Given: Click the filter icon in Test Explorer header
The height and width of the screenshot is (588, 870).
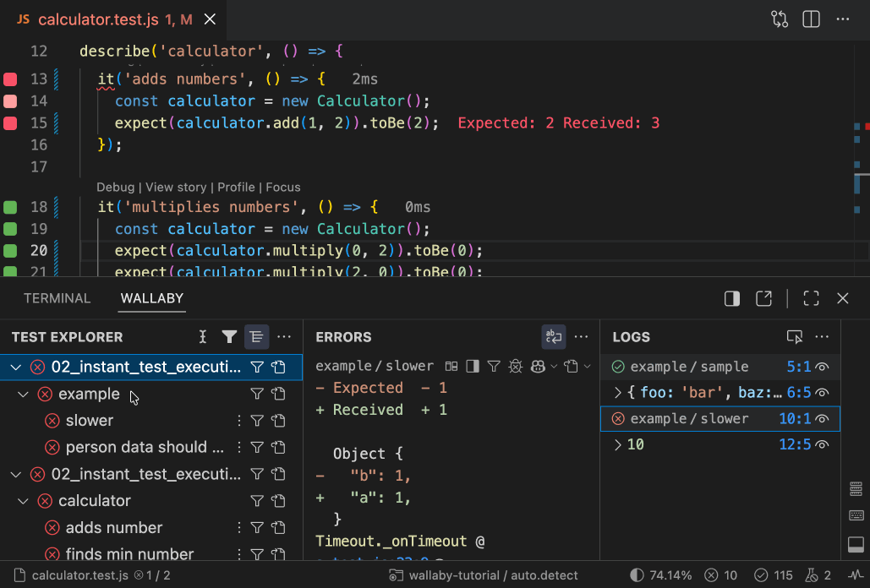Looking at the screenshot, I should tap(229, 337).
